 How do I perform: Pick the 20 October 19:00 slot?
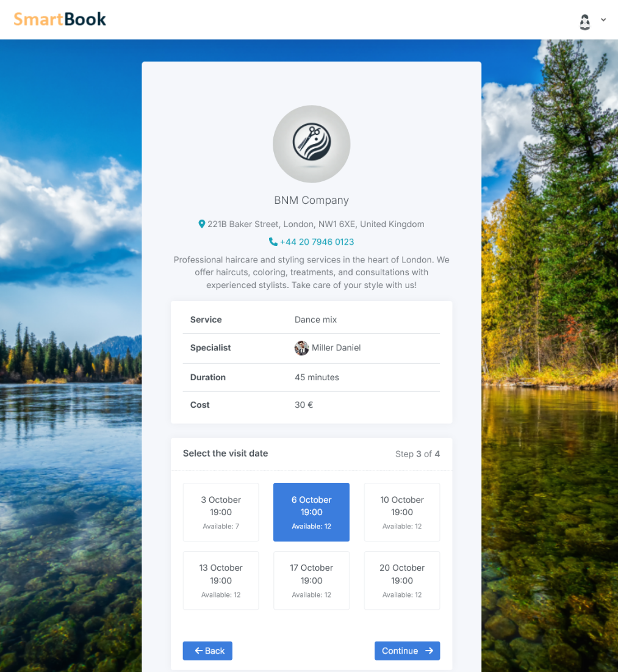point(401,580)
